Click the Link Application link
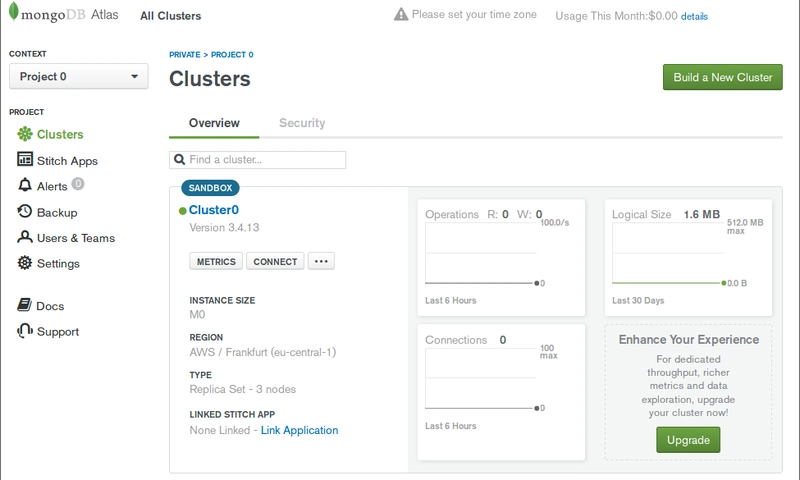Screen dimensions: 800x480 [299, 430]
